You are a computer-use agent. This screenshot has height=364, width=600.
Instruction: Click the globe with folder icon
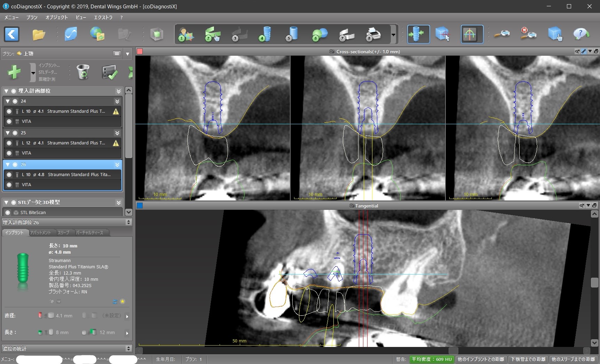(x=97, y=34)
